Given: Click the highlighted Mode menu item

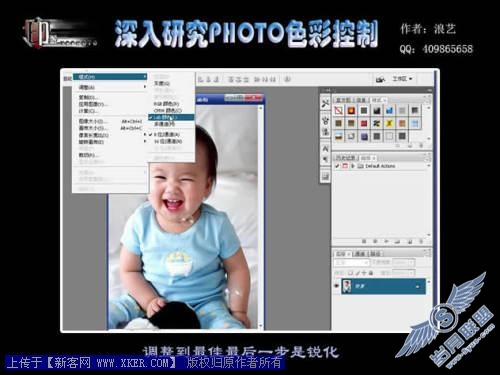Looking at the screenshot, I should click(110, 77).
